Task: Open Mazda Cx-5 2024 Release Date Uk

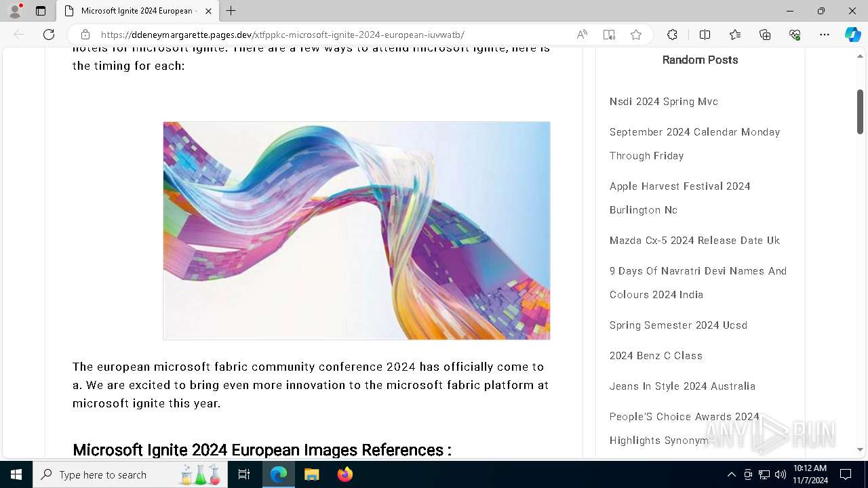Action: click(694, 241)
